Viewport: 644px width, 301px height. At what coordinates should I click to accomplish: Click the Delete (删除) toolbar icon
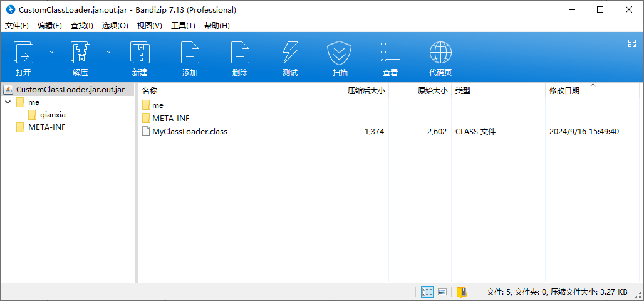pyautogui.click(x=240, y=53)
